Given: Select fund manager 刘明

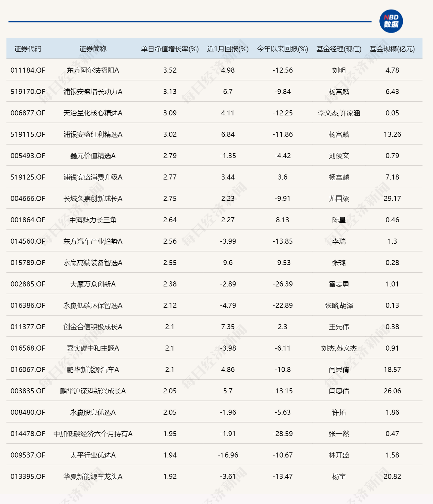Looking at the screenshot, I should coord(339,70).
